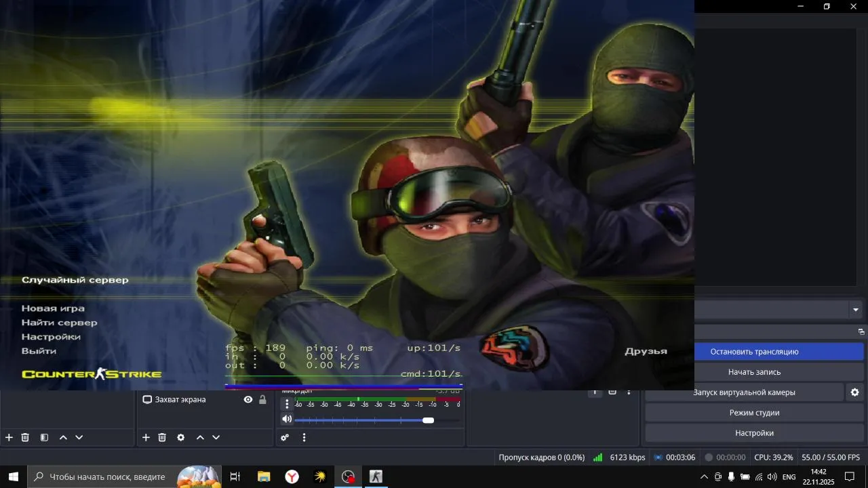The image size is (868, 488).
Task: Switch to OBS Studio taskbar icon
Action: tap(348, 476)
